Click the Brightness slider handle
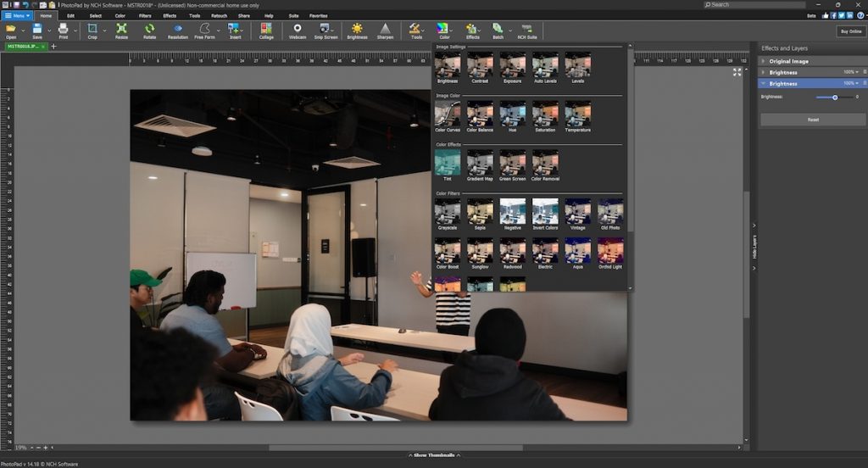868x468 pixels. click(835, 97)
